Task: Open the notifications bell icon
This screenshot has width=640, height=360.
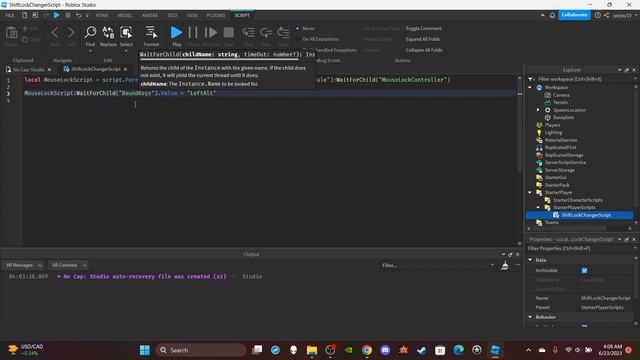Action: tap(552, 15)
